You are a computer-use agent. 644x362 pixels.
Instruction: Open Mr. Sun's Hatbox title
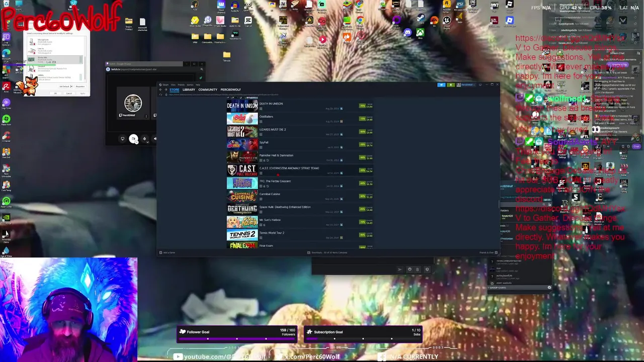tap(270, 220)
